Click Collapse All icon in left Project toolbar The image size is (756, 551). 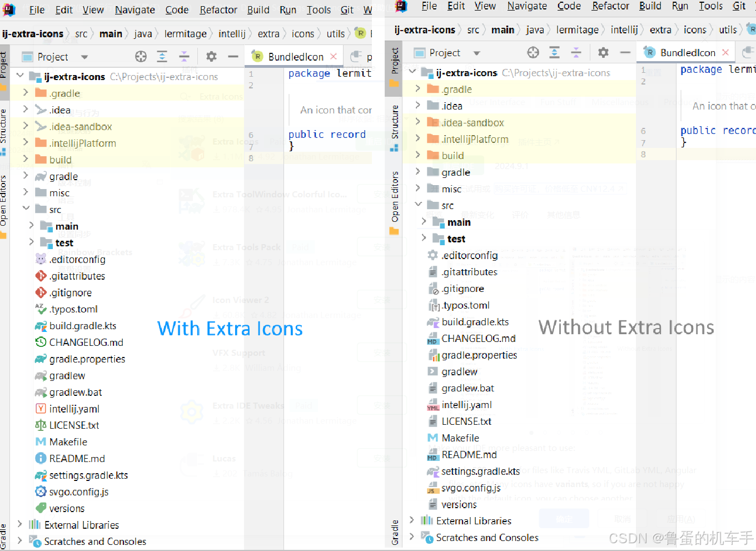[x=184, y=56]
